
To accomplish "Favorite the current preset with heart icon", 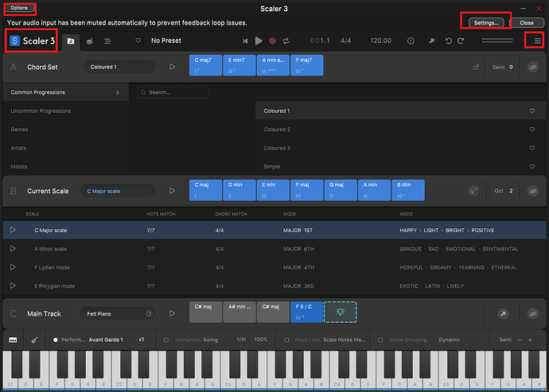I will (138, 41).
